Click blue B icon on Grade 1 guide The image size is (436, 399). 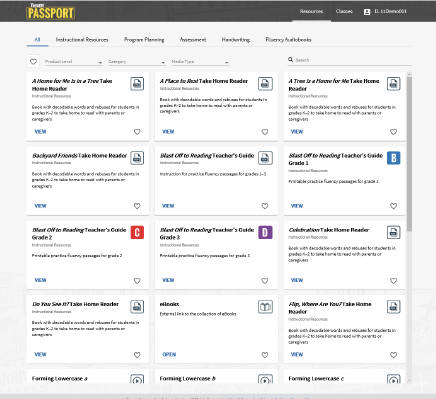[394, 158]
